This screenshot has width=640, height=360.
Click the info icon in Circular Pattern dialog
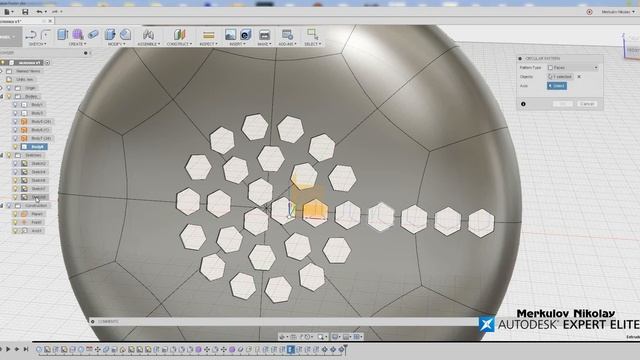(x=523, y=104)
